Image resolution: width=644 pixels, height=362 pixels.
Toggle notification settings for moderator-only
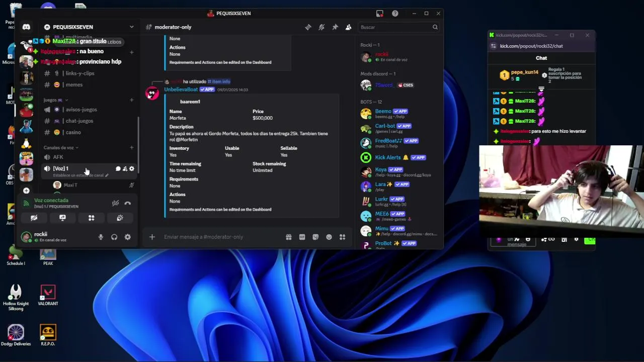coord(321,27)
